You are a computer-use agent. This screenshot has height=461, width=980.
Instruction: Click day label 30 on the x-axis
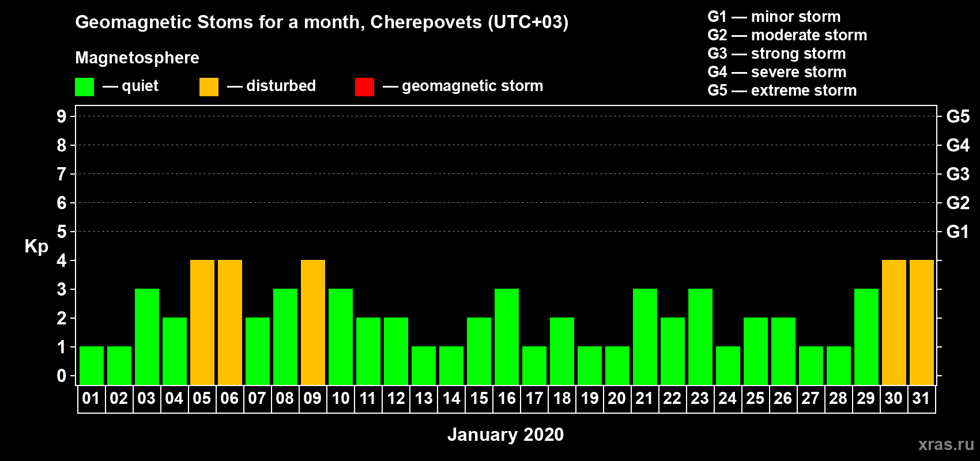[x=894, y=399]
